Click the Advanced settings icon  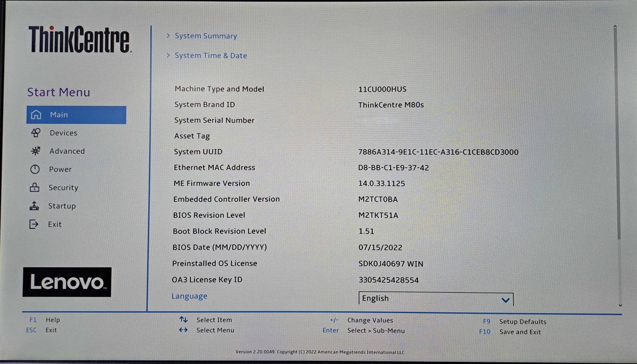pos(36,151)
